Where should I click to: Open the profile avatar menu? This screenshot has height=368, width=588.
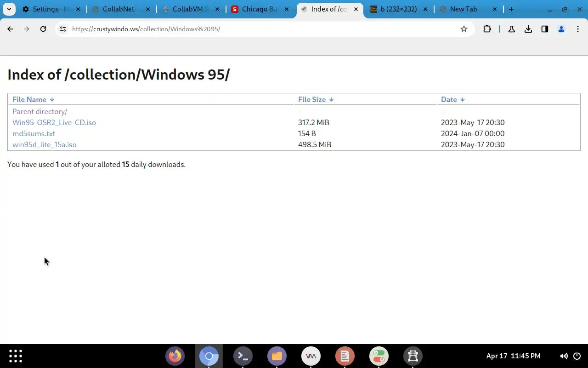coord(561,29)
